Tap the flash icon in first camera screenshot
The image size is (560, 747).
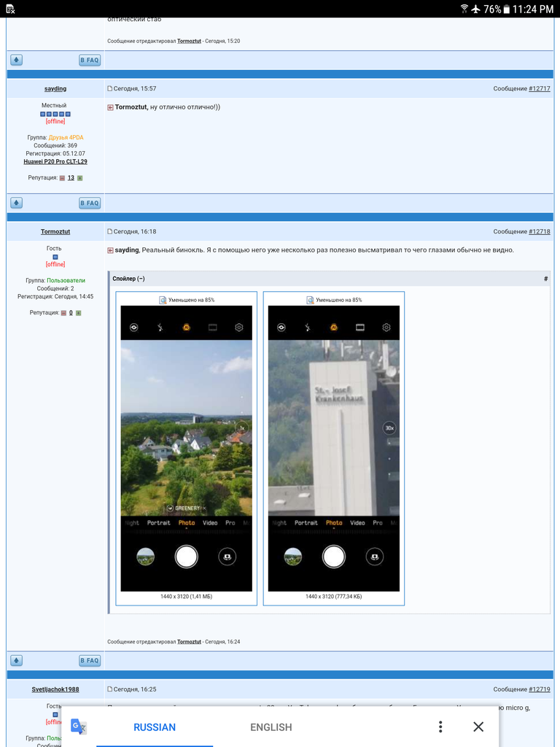pos(160,328)
